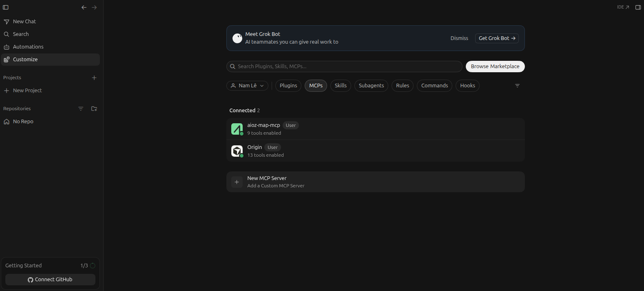
Task: Add a New MCP Server
Action: click(x=376, y=182)
